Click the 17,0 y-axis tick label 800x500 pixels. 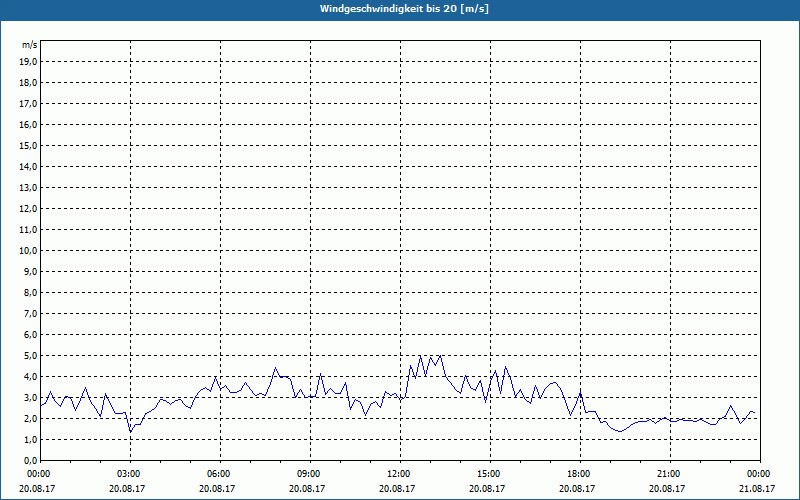pyautogui.click(x=28, y=103)
